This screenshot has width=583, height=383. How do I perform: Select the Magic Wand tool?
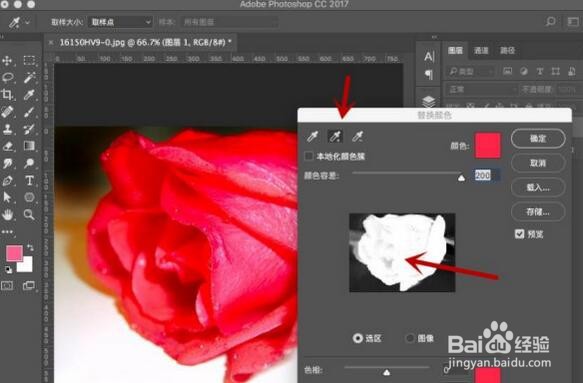[x=29, y=77]
